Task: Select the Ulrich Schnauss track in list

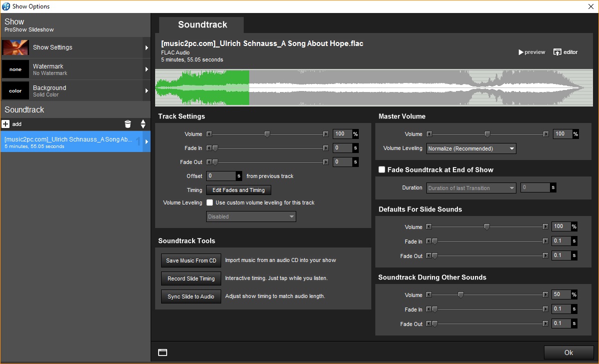Action: pyautogui.click(x=72, y=141)
